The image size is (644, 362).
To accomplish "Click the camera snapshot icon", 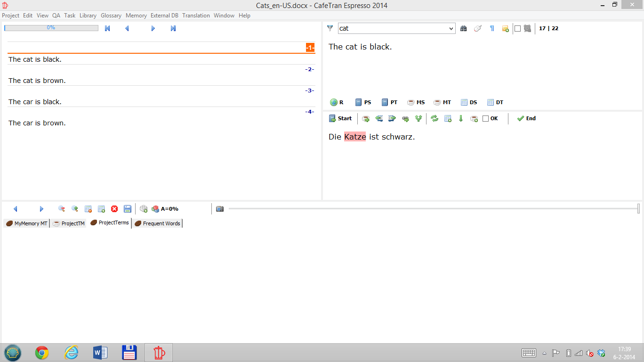I will click(220, 209).
